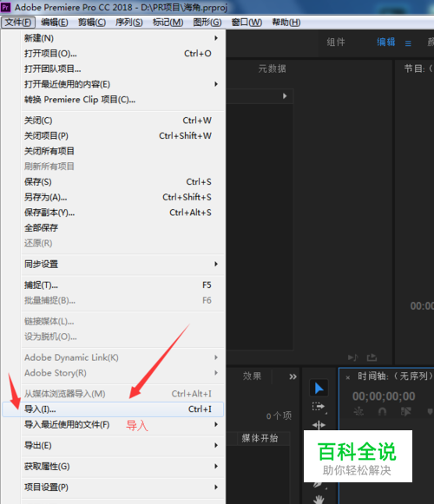Toggle Linked Selection in timeline
434x504 pixels.
coord(406,411)
